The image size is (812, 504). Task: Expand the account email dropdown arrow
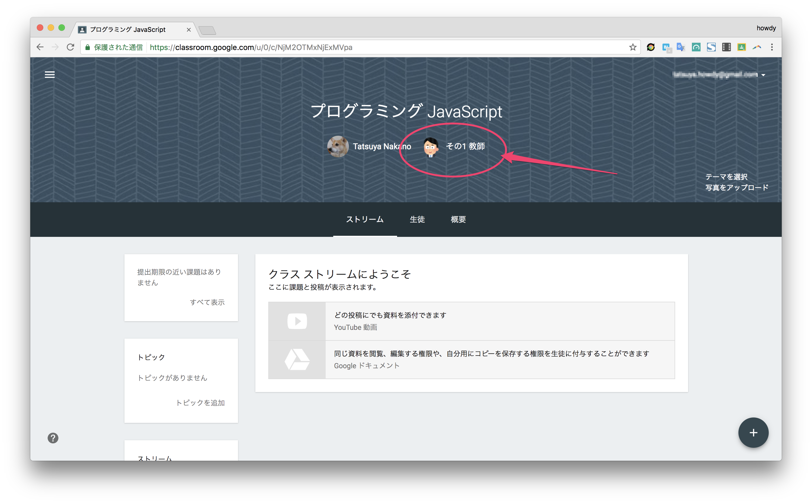click(763, 75)
